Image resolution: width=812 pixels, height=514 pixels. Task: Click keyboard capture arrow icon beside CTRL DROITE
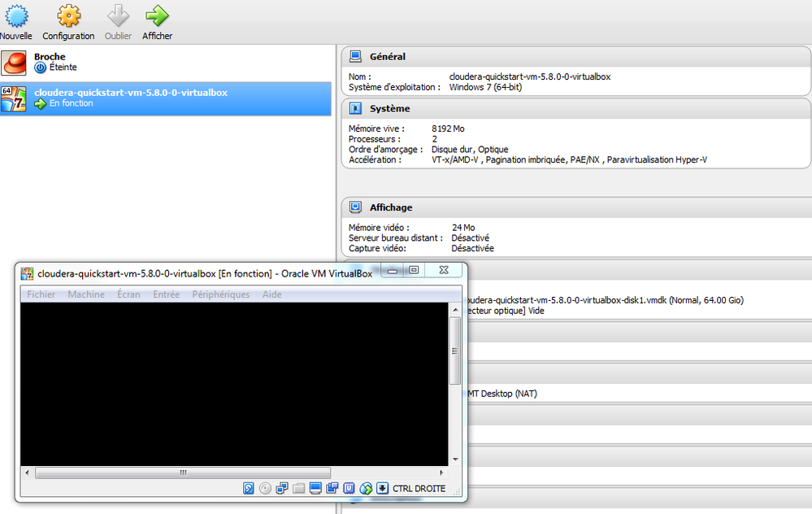382,488
